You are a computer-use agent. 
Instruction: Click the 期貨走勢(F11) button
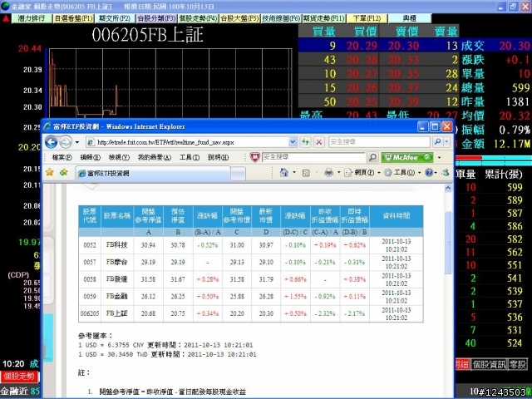(323, 18)
